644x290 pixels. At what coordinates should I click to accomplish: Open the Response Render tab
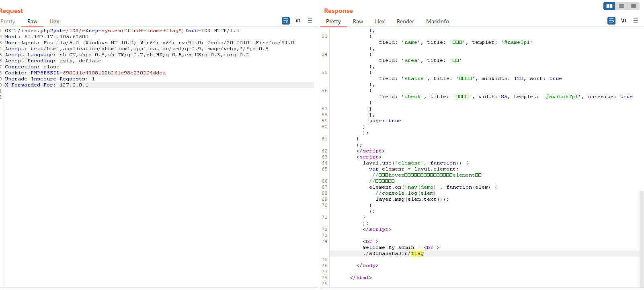[x=405, y=22]
